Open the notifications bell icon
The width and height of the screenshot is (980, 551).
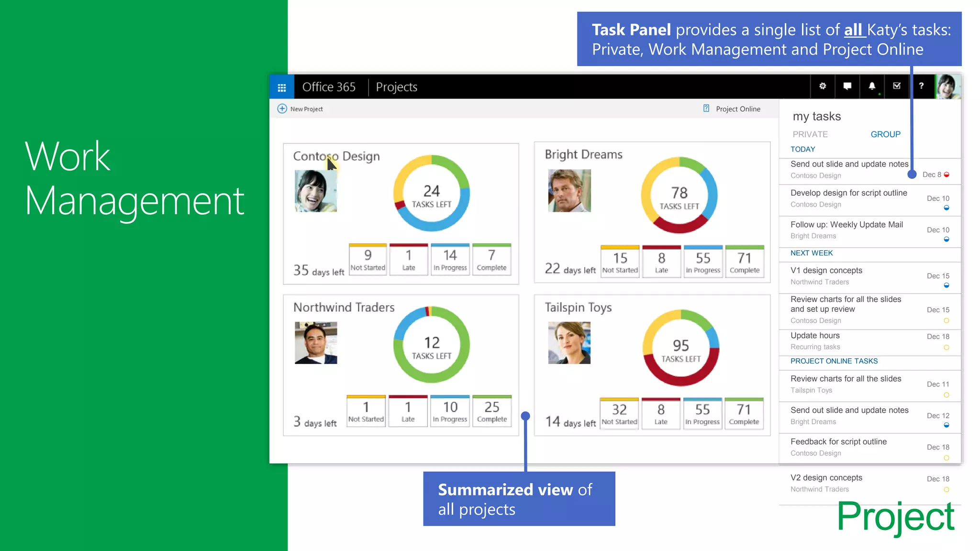872,86
